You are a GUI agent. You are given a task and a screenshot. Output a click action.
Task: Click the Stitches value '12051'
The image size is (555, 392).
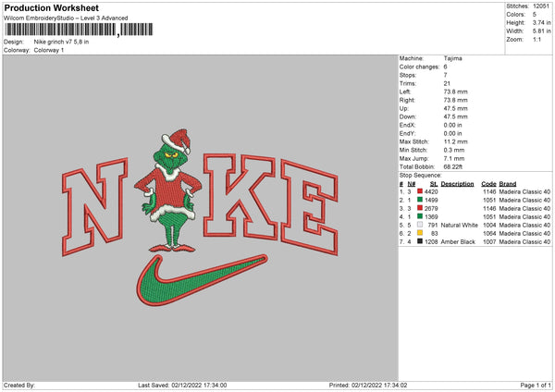(x=541, y=6)
